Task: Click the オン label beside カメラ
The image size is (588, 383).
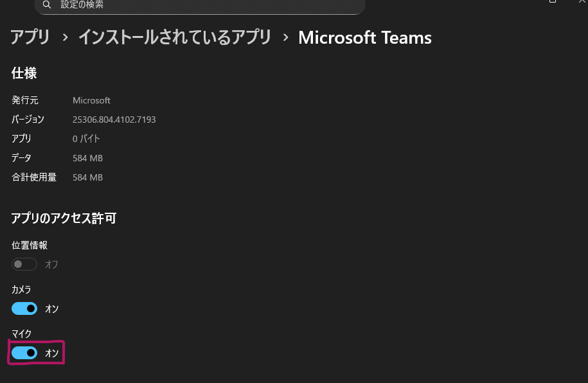Action: pos(51,308)
